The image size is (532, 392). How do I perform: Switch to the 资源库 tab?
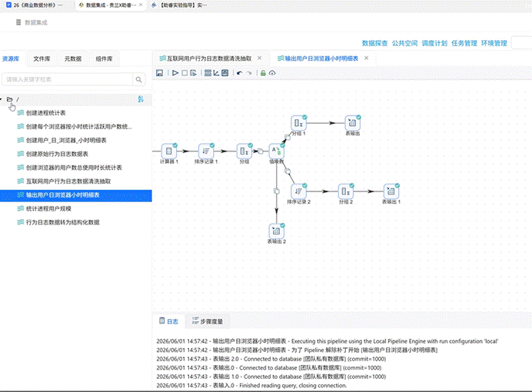[x=11, y=58]
